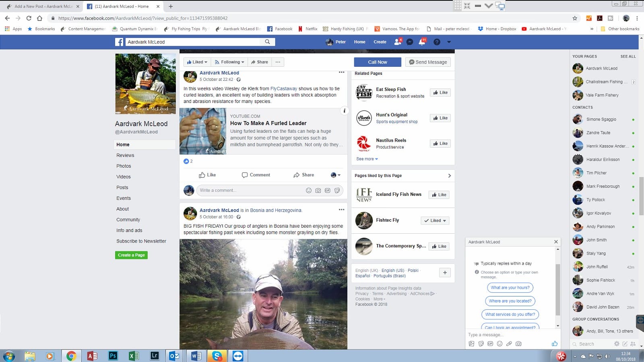Open the Notifications bell icon
This screenshot has height=362, width=644.
point(422,42)
